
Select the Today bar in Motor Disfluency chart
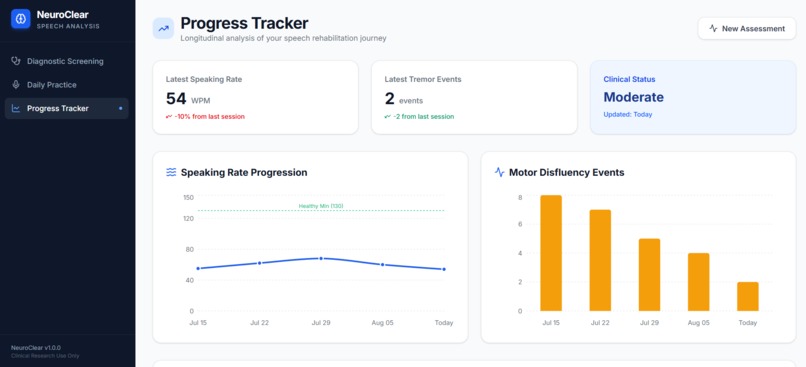(748, 297)
